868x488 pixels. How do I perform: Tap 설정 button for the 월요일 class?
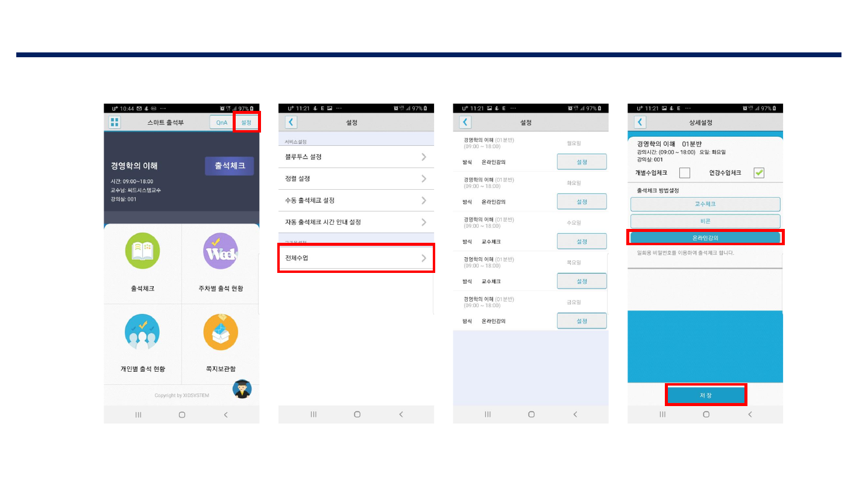582,161
